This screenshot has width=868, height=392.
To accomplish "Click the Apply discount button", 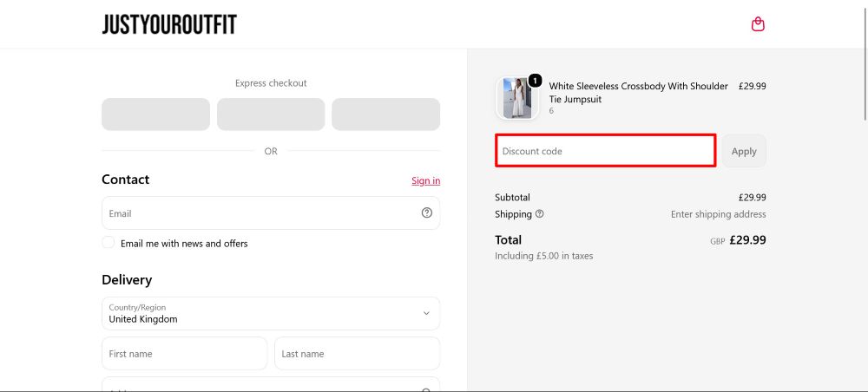I will [x=744, y=151].
